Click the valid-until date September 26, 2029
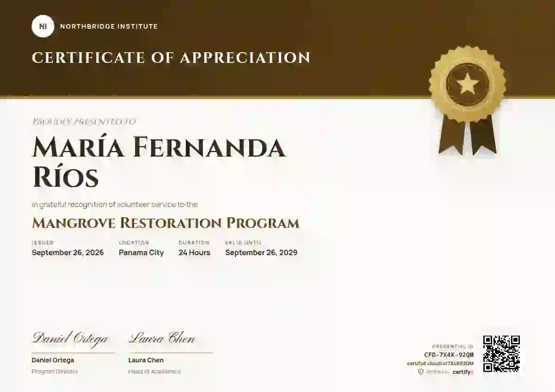Viewport: 555px width, 392px height. tap(261, 252)
